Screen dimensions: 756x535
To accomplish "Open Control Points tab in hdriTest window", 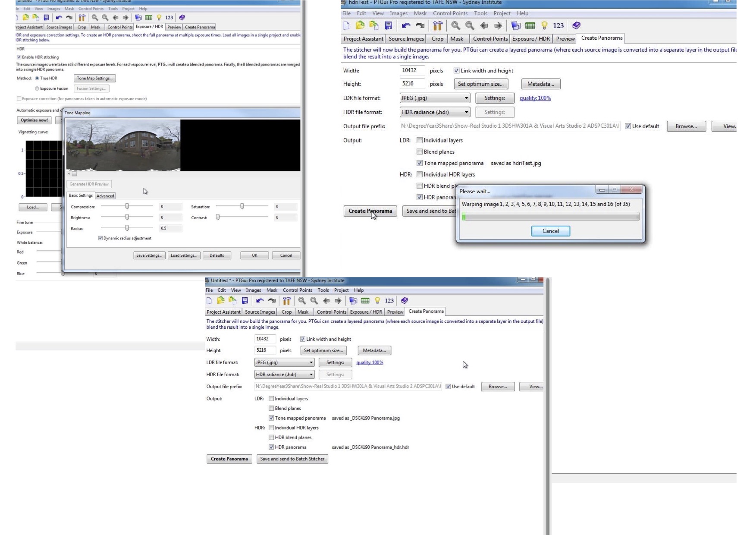I will pyautogui.click(x=490, y=39).
